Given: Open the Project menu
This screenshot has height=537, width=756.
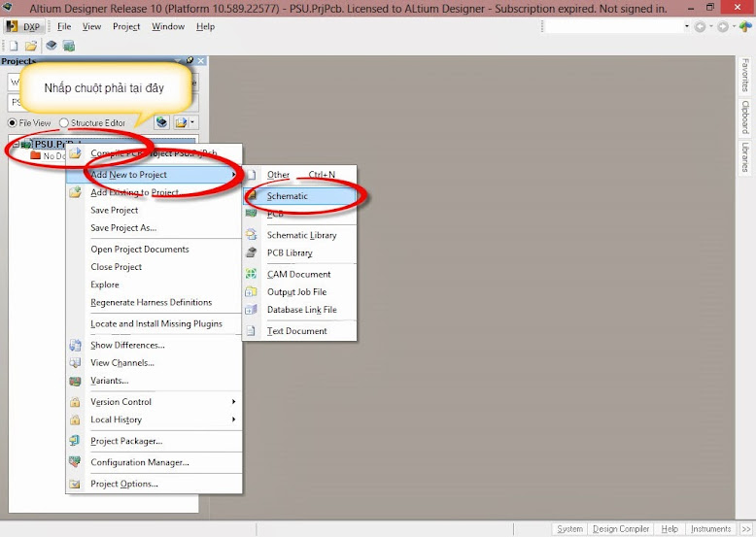Looking at the screenshot, I should (126, 26).
